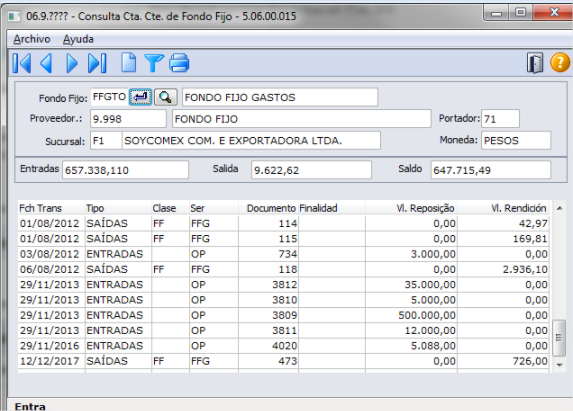Viewport: 573px width, 411px height.
Task: Click the table scrollbar up arrow
Action: pos(559,208)
